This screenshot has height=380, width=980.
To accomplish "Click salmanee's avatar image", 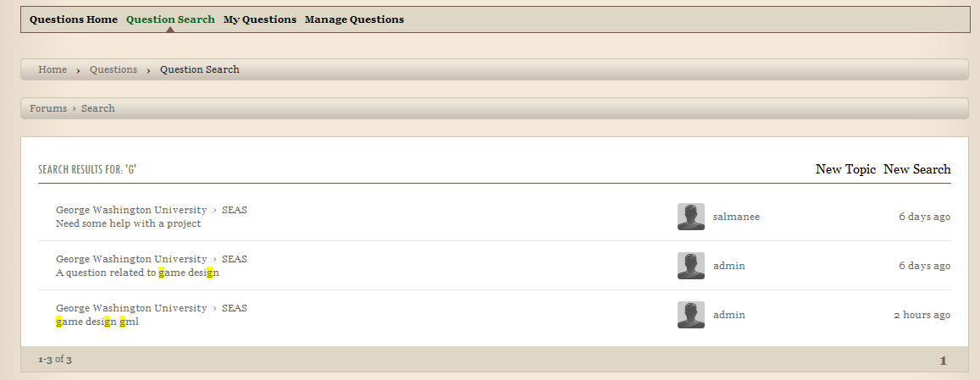I will [690, 217].
